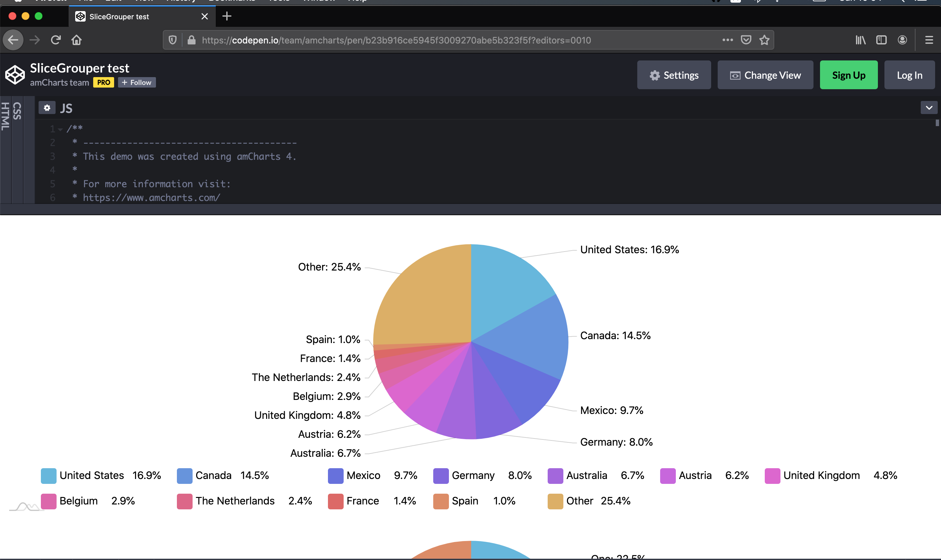Open Firefox tracking protection shield

point(173,40)
